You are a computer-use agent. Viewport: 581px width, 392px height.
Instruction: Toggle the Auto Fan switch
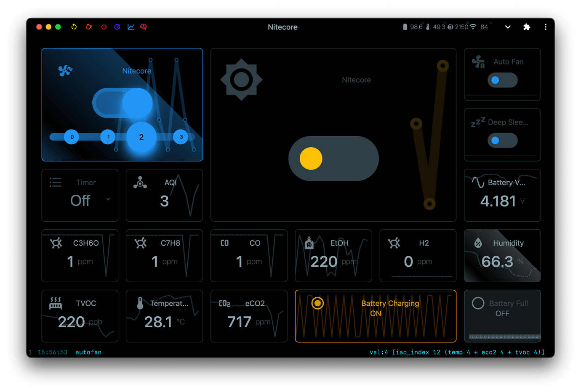point(502,80)
